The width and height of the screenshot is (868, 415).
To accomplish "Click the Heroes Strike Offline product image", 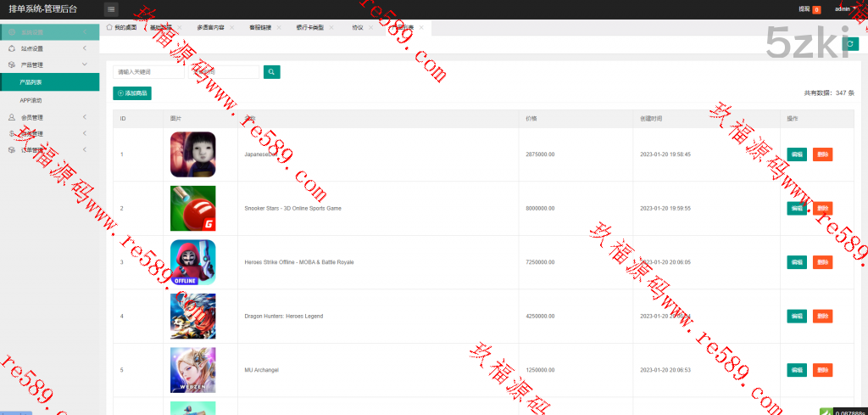I will pyautogui.click(x=192, y=262).
